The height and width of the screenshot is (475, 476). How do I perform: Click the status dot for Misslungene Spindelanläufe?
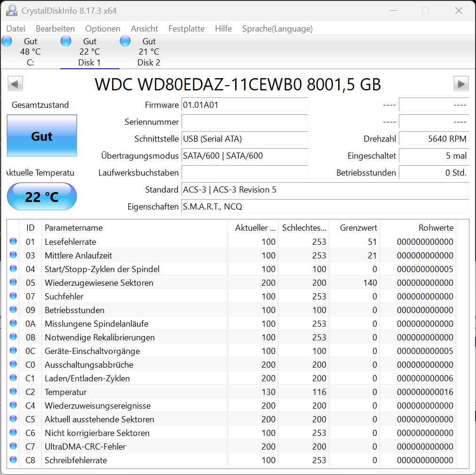[13, 323]
